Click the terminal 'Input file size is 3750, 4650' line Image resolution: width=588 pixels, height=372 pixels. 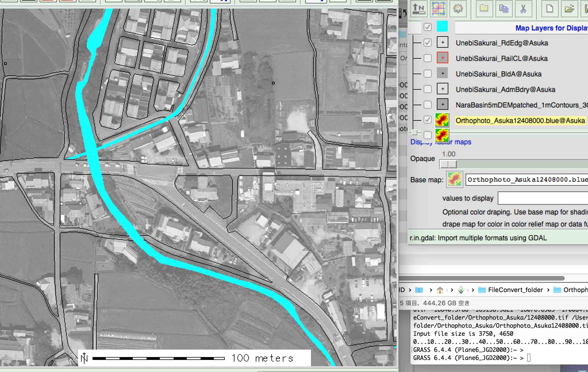pos(463,334)
